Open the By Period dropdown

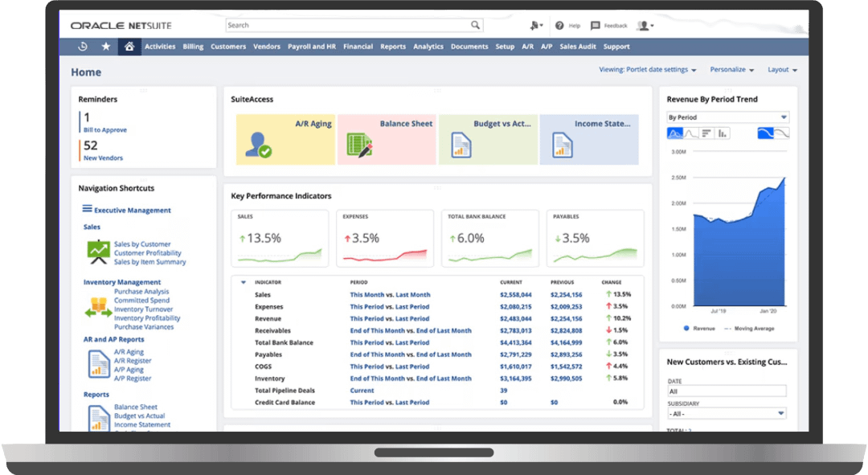(x=728, y=117)
